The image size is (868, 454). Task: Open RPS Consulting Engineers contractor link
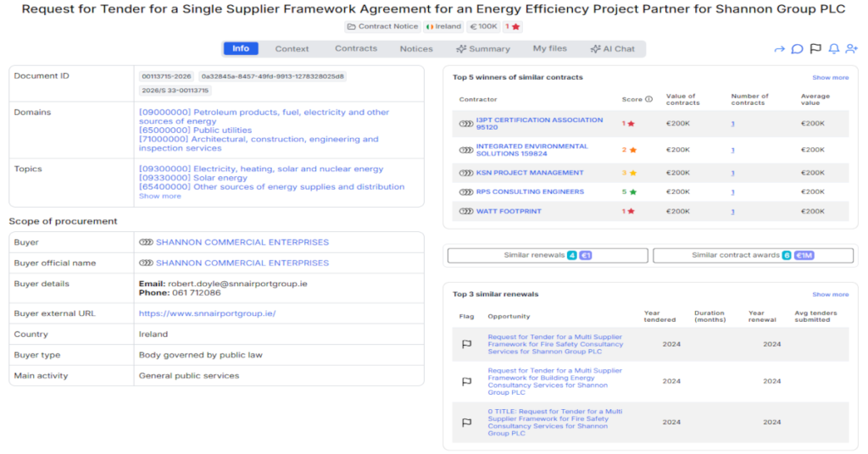click(530, 192)
